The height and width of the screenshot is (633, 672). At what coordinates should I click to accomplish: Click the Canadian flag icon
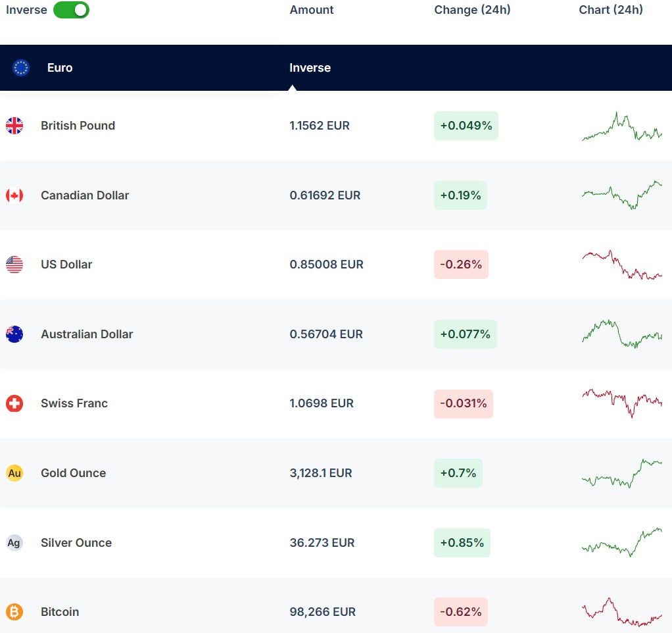(14, 195)
